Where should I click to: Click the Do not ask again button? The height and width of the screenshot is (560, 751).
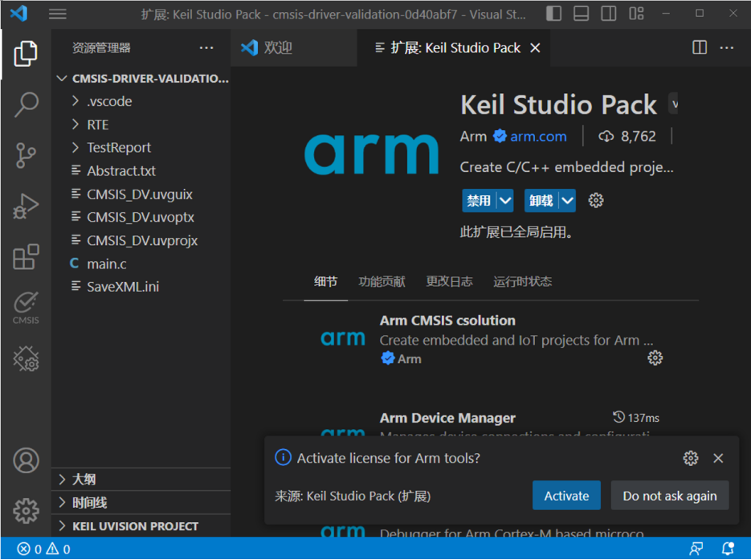click(669, 496)
